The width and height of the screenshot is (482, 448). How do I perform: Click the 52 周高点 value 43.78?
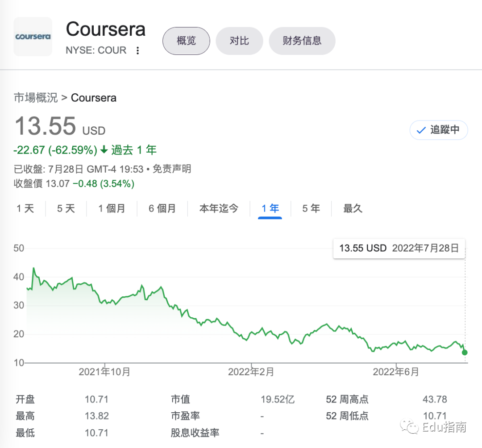(x=435, y=399)
